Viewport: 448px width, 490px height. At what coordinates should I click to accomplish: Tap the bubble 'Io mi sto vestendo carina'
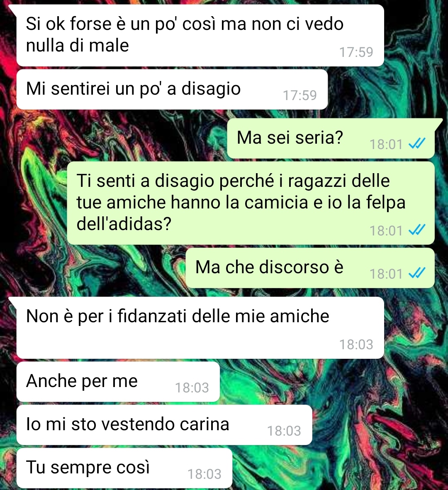pos(164,425)
